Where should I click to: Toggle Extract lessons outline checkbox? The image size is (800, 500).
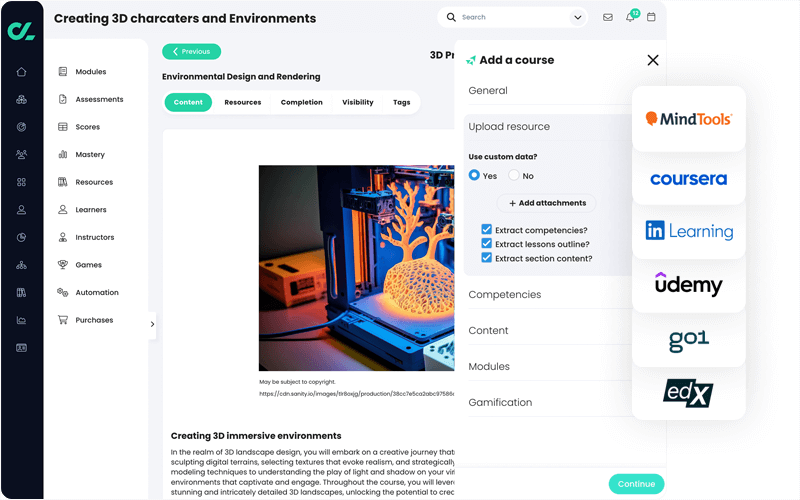[x=486, y=244]
